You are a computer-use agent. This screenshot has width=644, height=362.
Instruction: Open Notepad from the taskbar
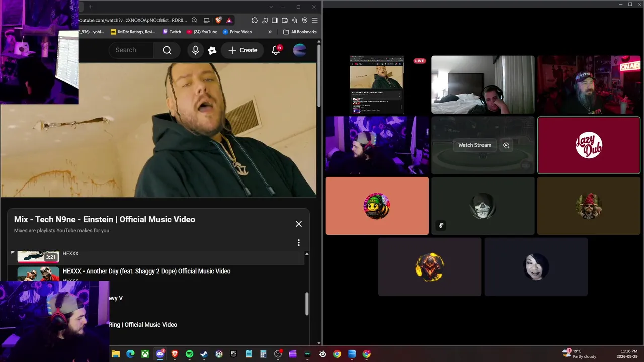click(249, 354)
